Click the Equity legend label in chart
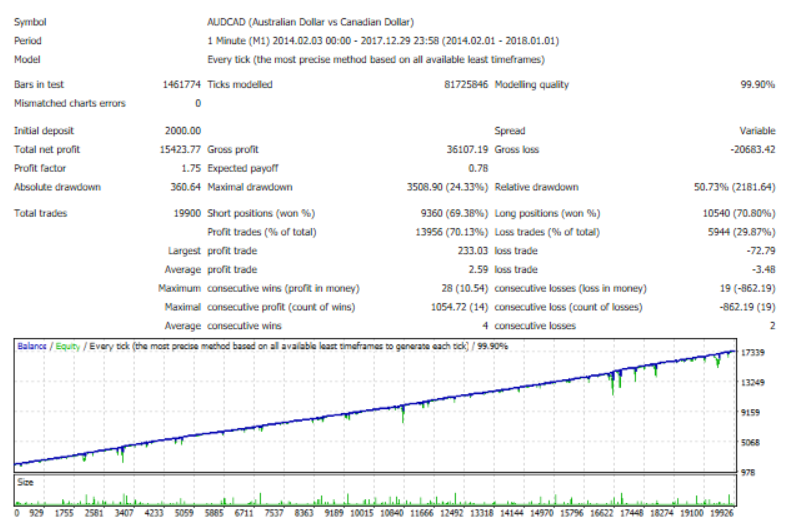Viewport: 793px width, 523px height. [x=68, y=346]
